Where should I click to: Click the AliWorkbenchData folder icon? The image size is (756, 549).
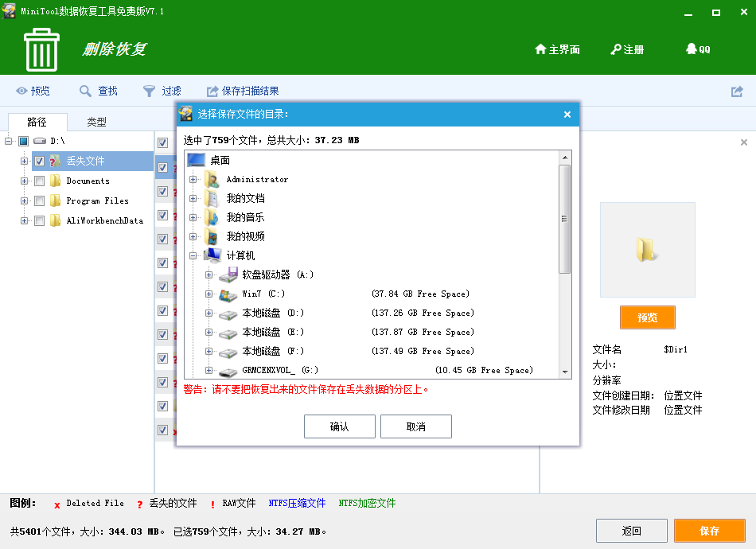56,220
